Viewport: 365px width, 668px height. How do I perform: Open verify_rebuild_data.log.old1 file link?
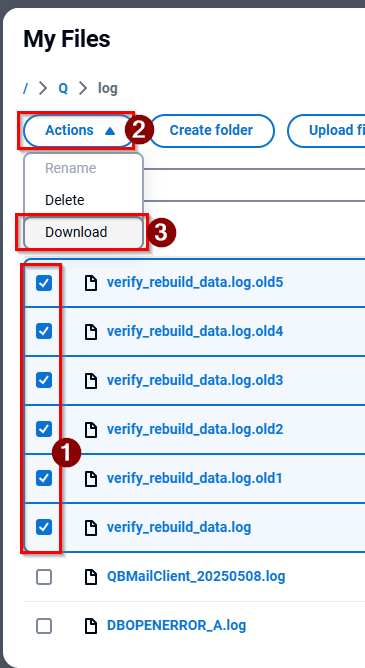(195, 478)
